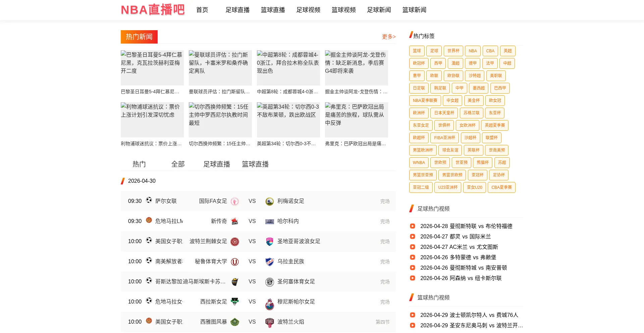Open 利物浦球迷抗议 news thumbnail
Screen dimensions: 644x333
coord(152,120)
